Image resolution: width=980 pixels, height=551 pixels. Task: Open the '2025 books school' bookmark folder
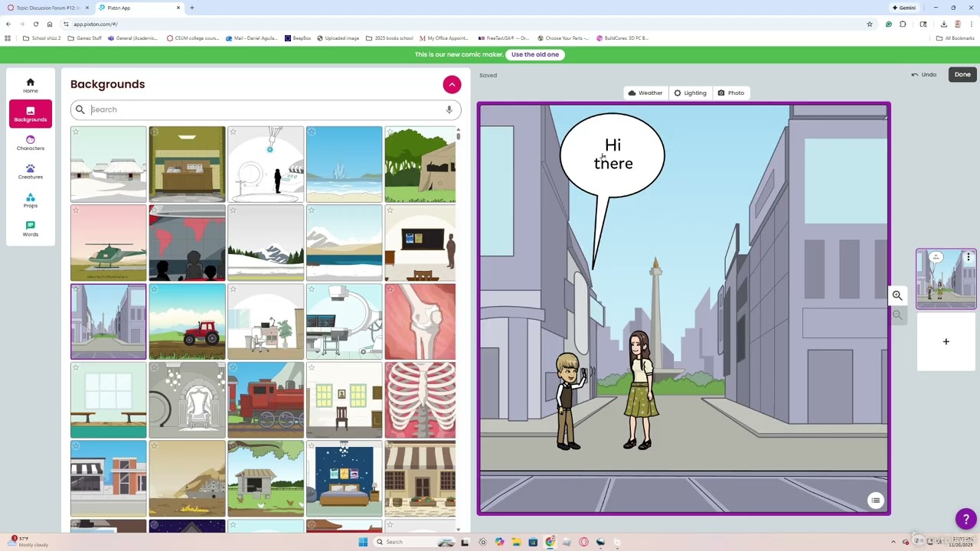point(390,38)
